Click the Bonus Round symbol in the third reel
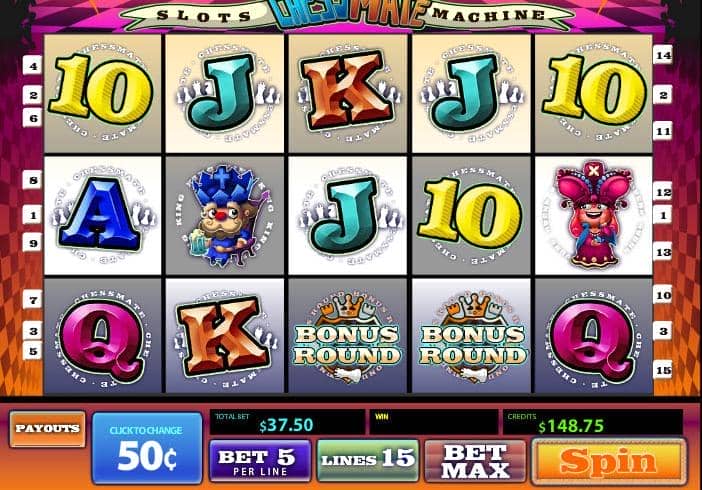 (x=347, y=336)
